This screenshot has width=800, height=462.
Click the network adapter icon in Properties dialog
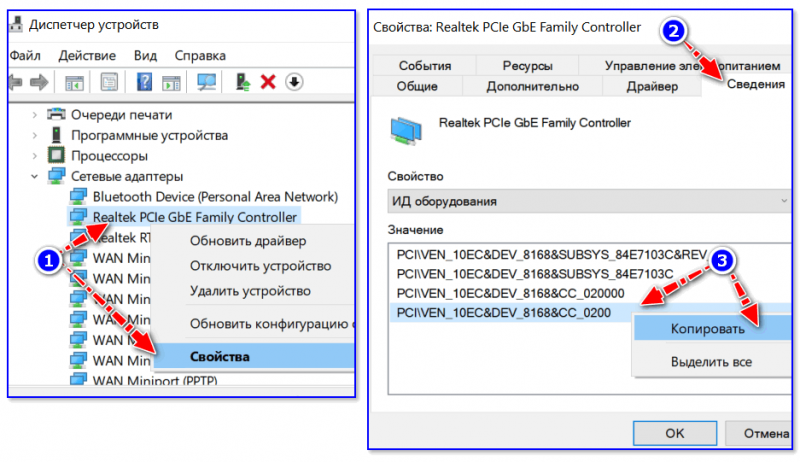406,131
